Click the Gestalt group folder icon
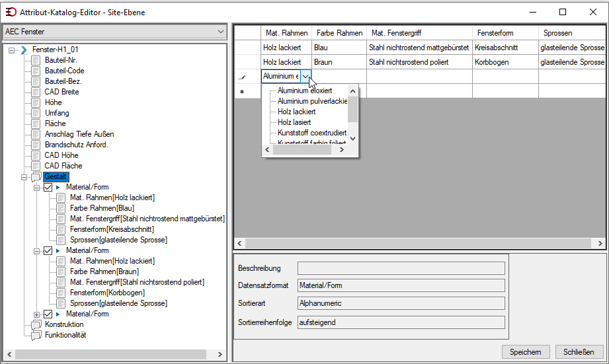 pyautogui.click(x=36, y=176)
